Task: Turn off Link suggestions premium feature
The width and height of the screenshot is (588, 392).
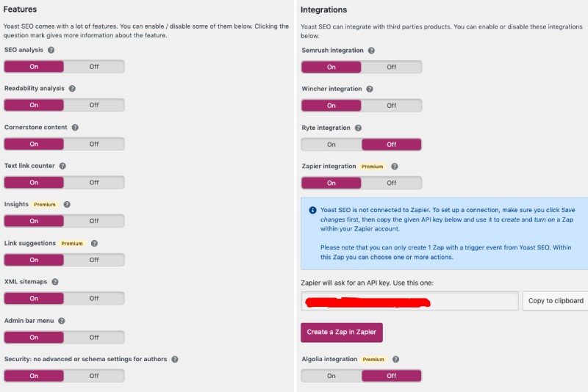Action: pyautogui.click(x=94, y=260)
